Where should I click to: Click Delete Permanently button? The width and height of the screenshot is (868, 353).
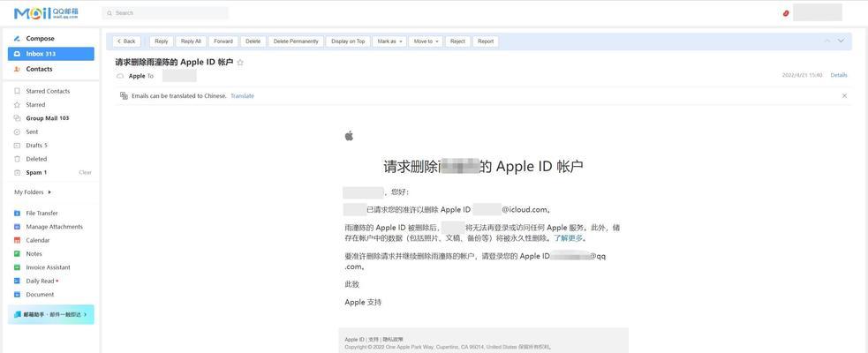click(x=296, y=41)
